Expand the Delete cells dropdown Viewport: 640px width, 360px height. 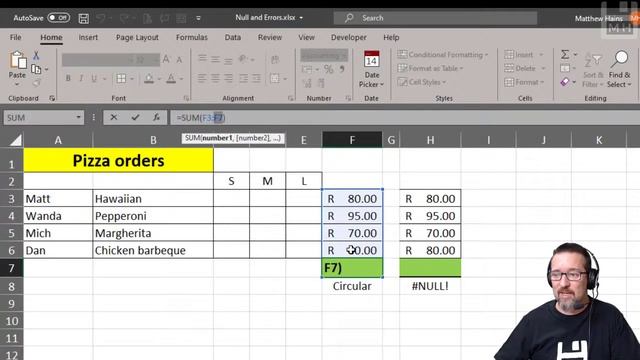point(543,68)
